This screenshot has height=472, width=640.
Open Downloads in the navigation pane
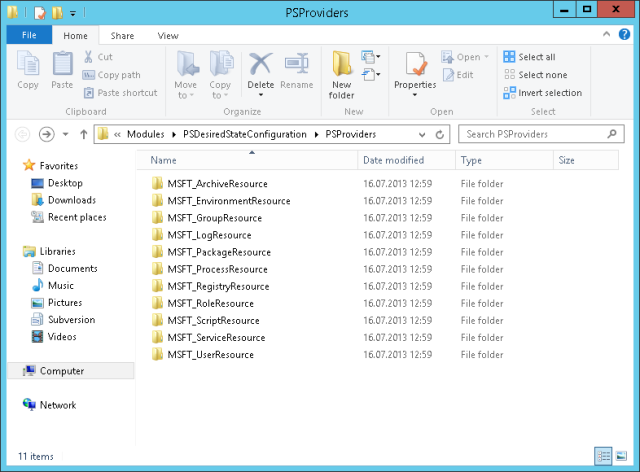coord(72,200)
